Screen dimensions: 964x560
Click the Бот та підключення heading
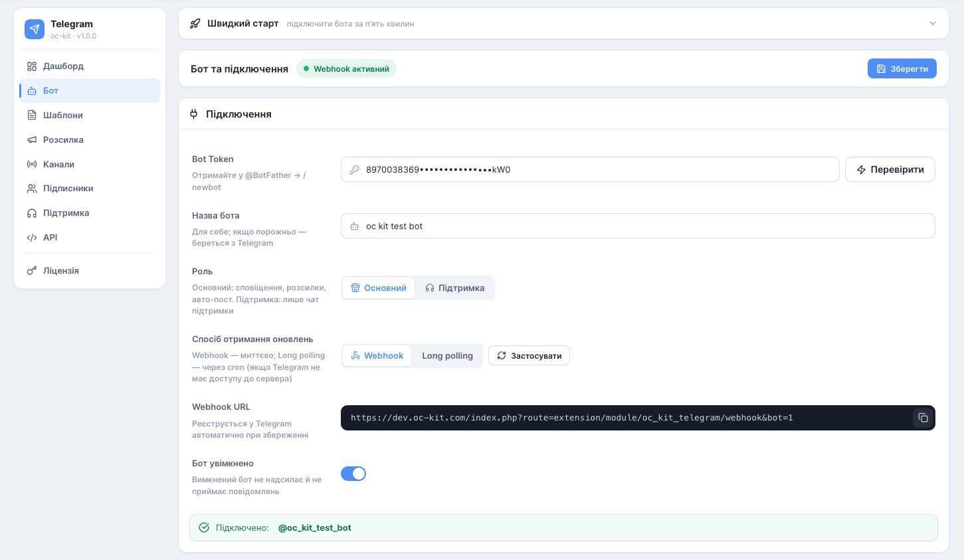tap(239, 69)
